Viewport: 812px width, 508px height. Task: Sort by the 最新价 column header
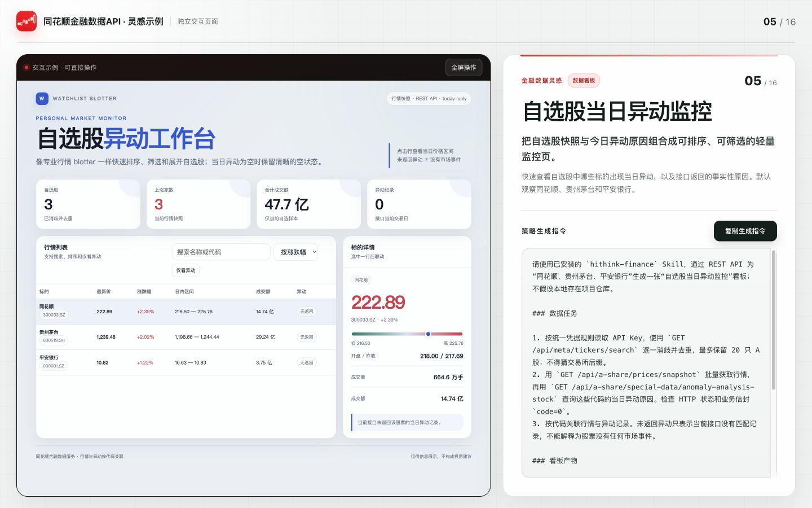coord(104,292)
